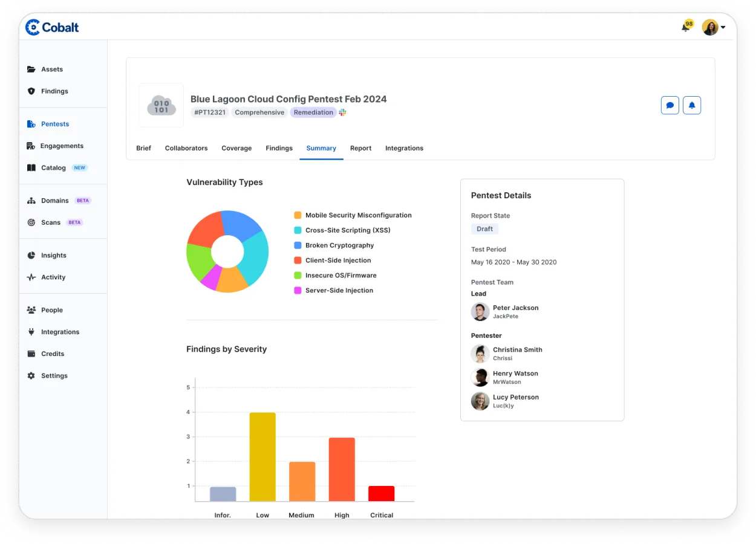Image resolution: width=756 pixels, height=544 pixels.
Task: Click the NEW badge next to Catalog
Action: [80, 168]
